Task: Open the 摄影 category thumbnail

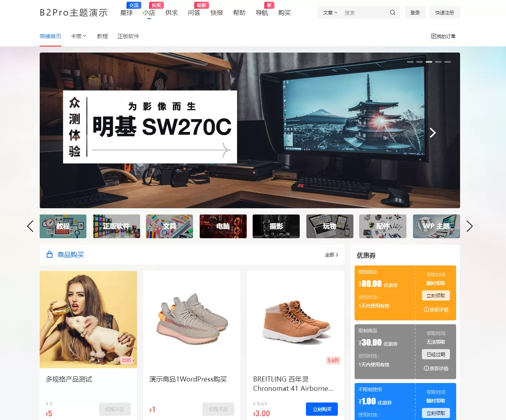Action: 276,226
